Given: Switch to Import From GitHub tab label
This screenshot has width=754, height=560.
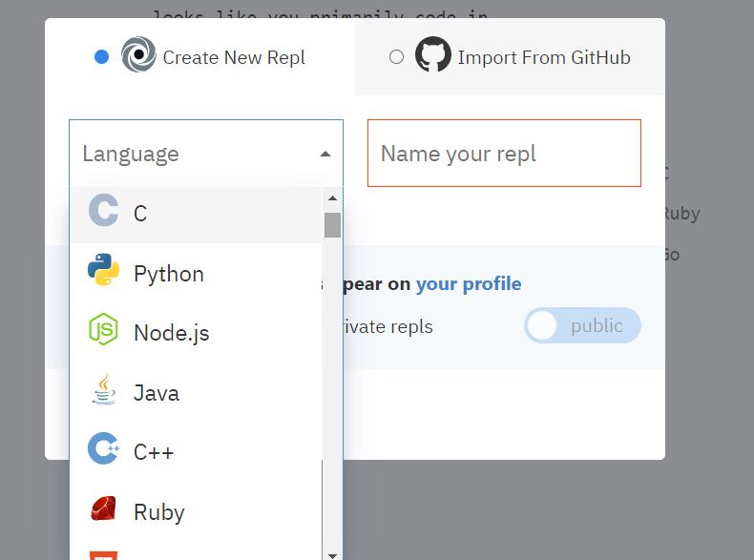Looking at the screenshot, I should 544,57.
